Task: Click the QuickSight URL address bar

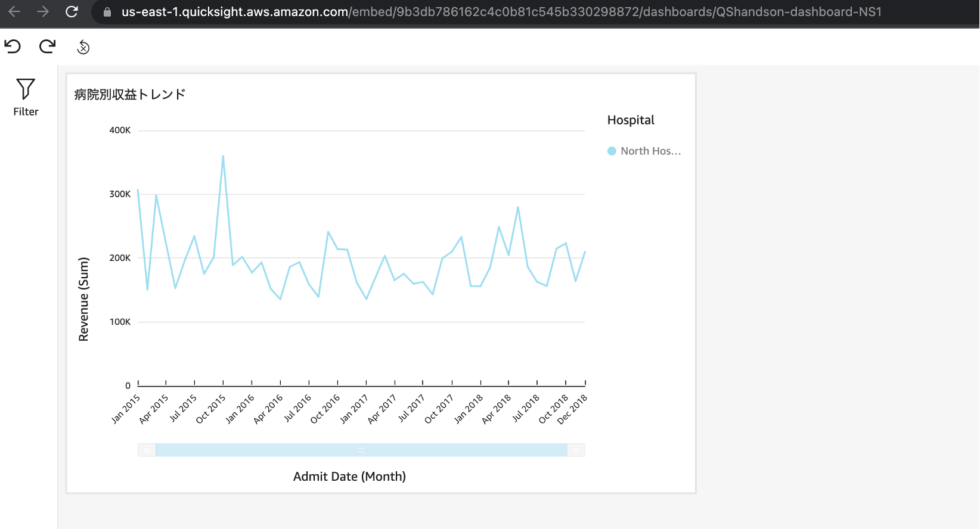Action: pyautogui.click(x=501, y=12)
